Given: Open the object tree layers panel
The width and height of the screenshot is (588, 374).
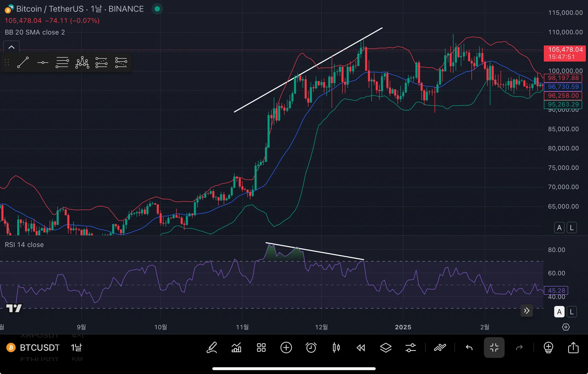Looking at the screenshot, I should [386, 347].
